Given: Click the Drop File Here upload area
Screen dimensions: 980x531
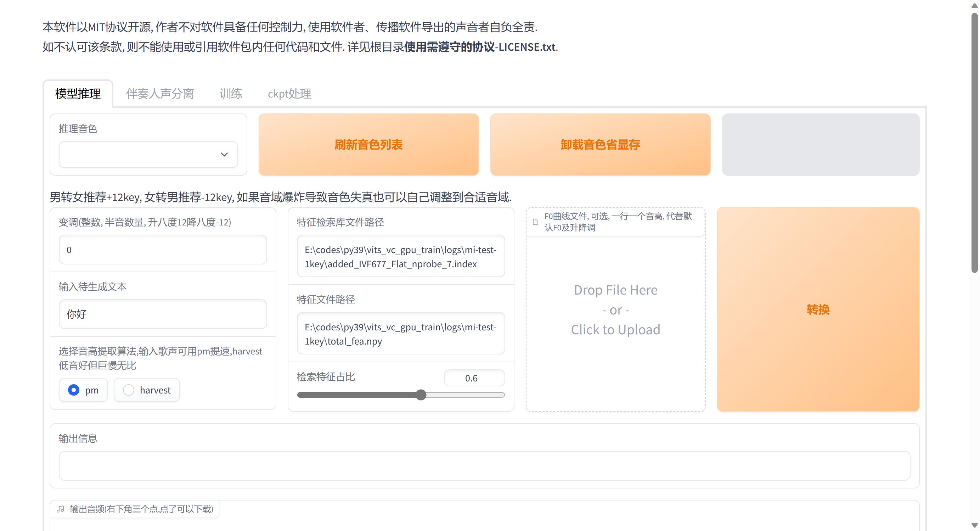Looking at the screenshot, I should tap(615, 310).
